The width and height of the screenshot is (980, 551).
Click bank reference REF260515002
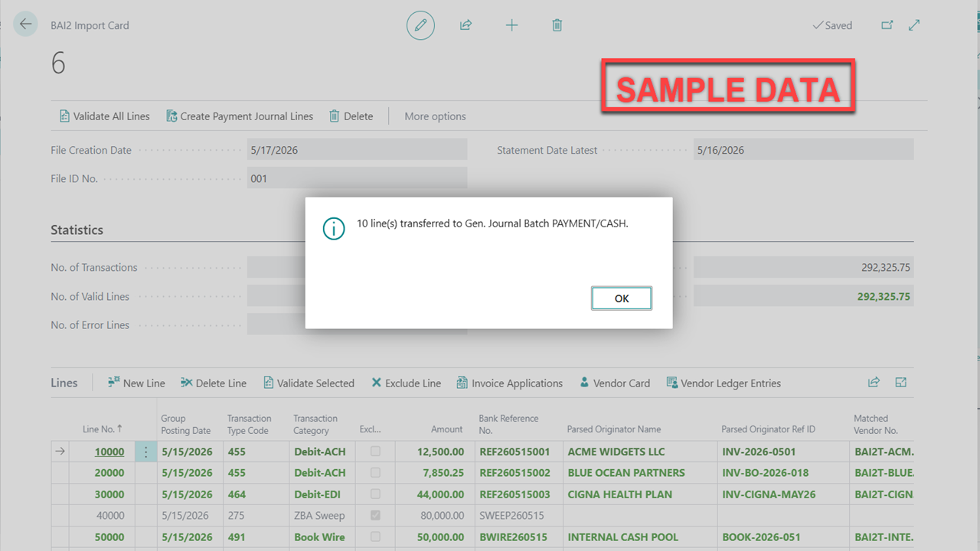pos(514,473)
